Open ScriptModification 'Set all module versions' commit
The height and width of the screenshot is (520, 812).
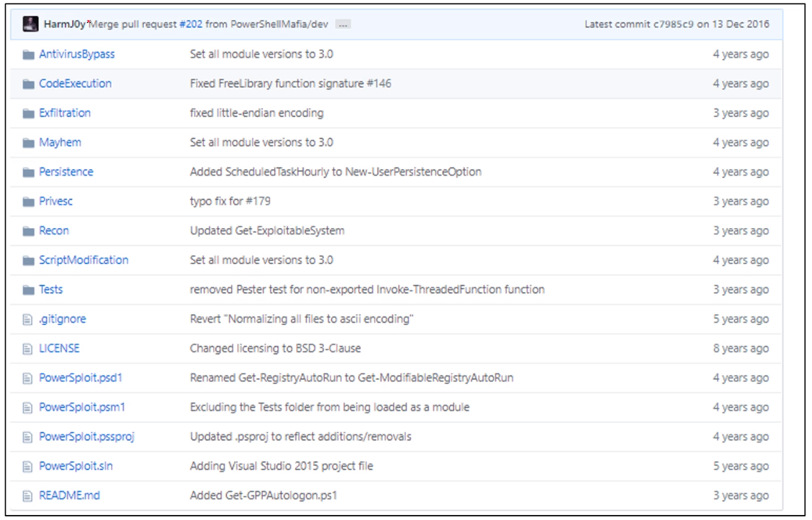tap(261, 260)
